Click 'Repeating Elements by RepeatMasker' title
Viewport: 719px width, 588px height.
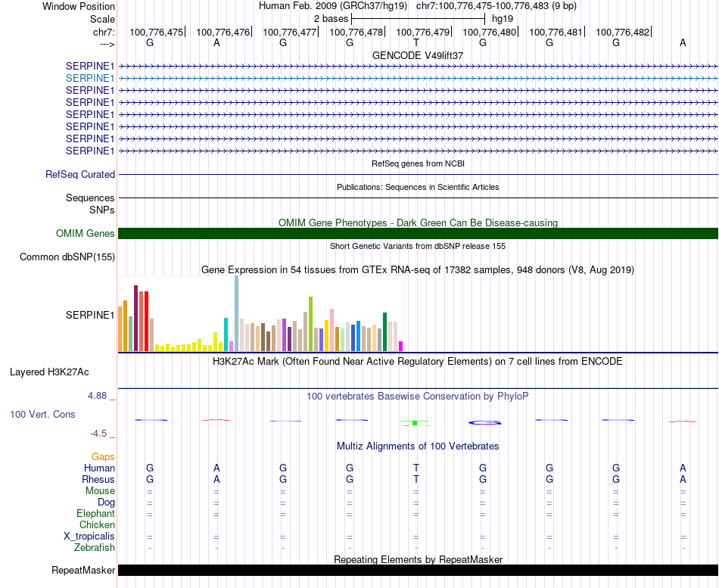[419, 560]
